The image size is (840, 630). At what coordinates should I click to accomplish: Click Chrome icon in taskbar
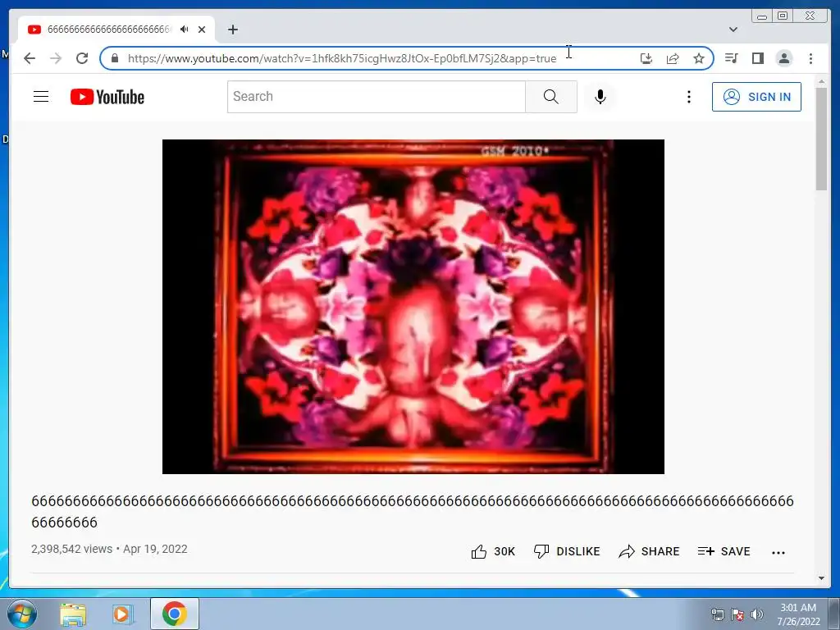[174, 614]
